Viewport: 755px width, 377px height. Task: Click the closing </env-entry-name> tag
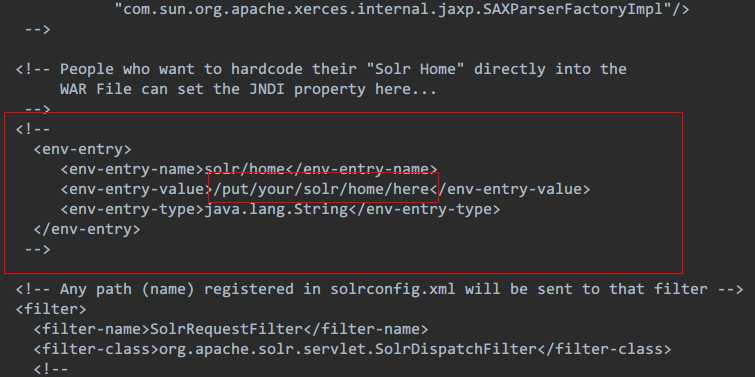362,169
